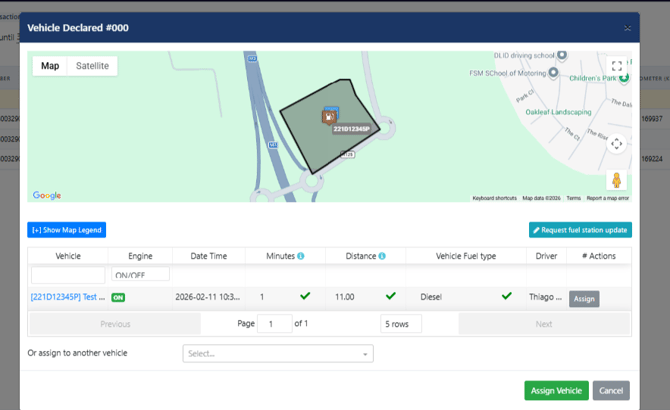
Task: Click the green Assign Vehicle button
Action: pyautogui.click(x=556, y=390)
